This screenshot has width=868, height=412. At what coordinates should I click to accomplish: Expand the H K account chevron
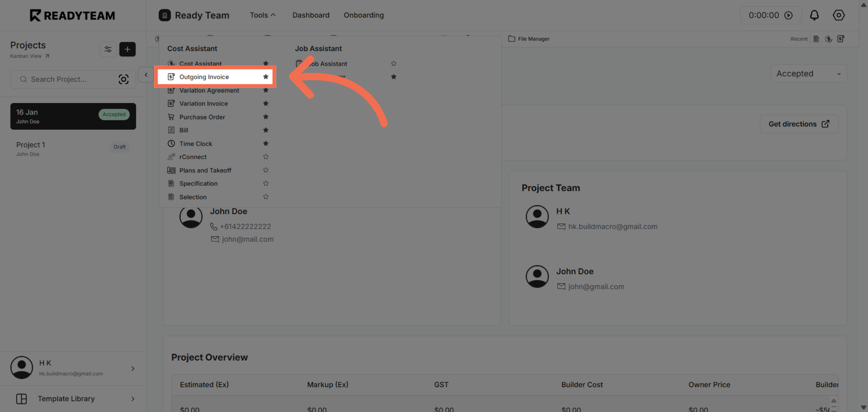click(133, 368)
